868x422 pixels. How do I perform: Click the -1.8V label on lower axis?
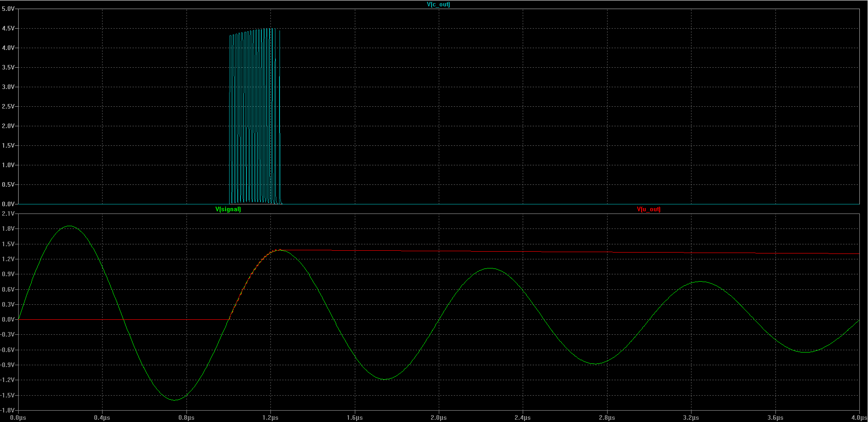point(8,410)
